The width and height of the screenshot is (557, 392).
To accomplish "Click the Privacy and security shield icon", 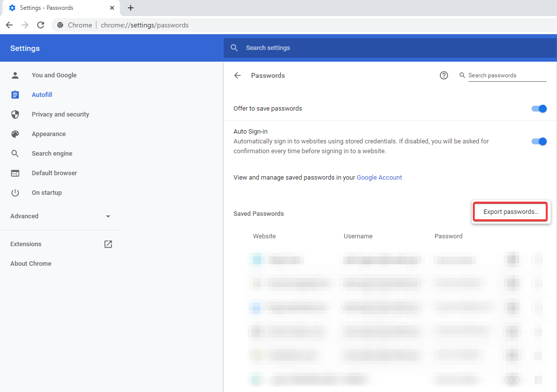I will [x=15, y=114].
